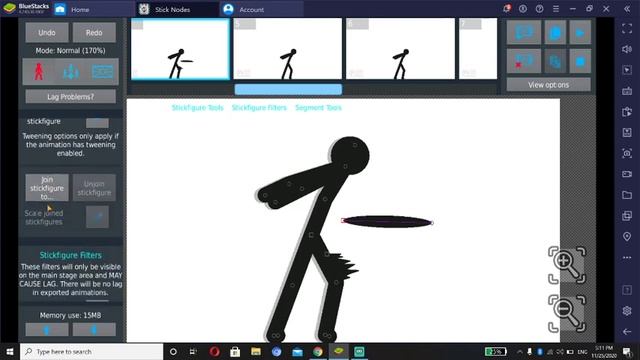Click the zoom out magnifier icon
The image size is (640, 360).
pyautogui.click(x=567, y=313)
